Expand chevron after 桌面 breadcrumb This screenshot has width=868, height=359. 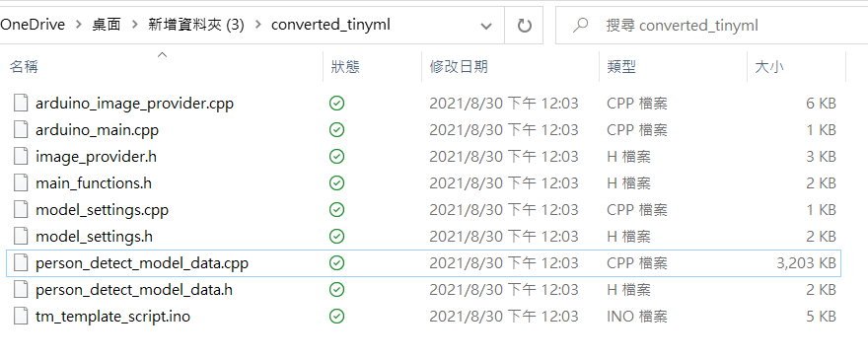(x=134, y=25)
